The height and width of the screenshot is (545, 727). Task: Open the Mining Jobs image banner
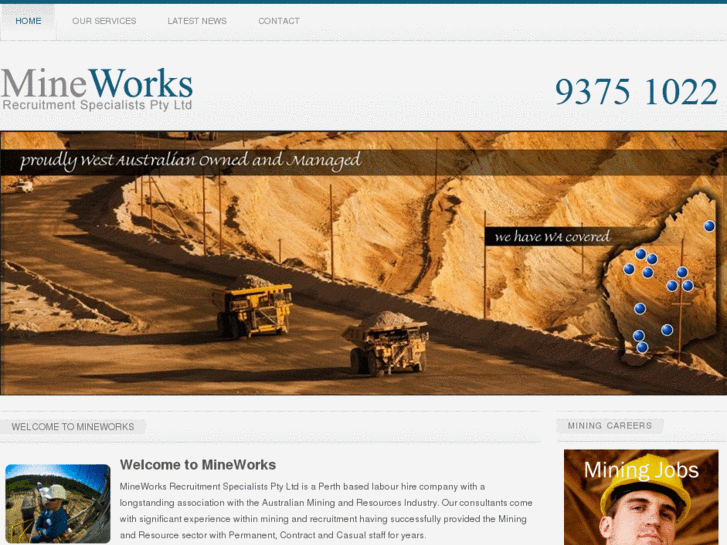click(641, 497)
